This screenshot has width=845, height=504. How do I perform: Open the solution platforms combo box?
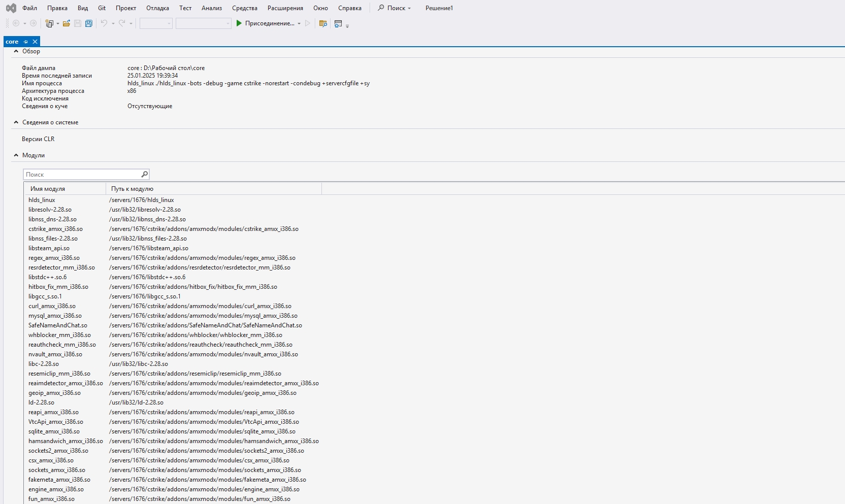[203, 23]
